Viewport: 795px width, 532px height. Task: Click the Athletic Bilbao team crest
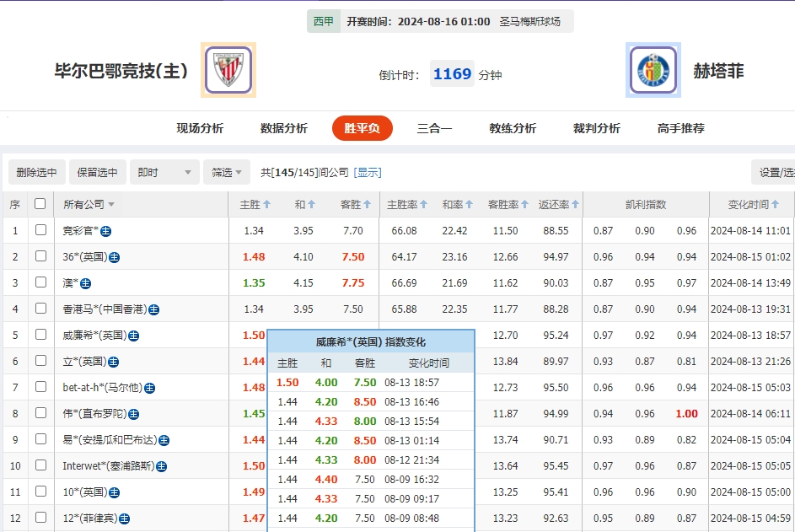point(228,70)
